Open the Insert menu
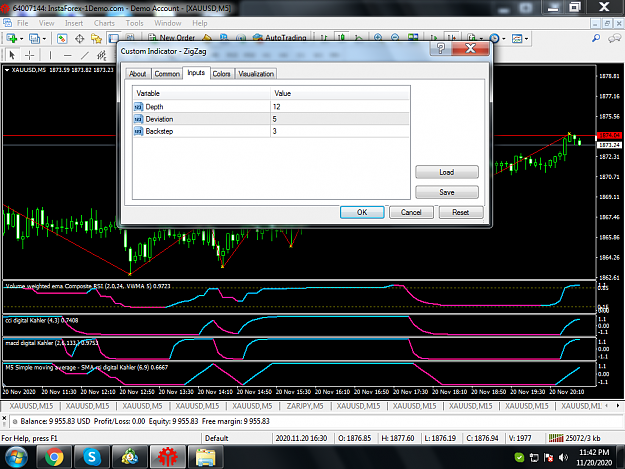 tap(74, 23)
